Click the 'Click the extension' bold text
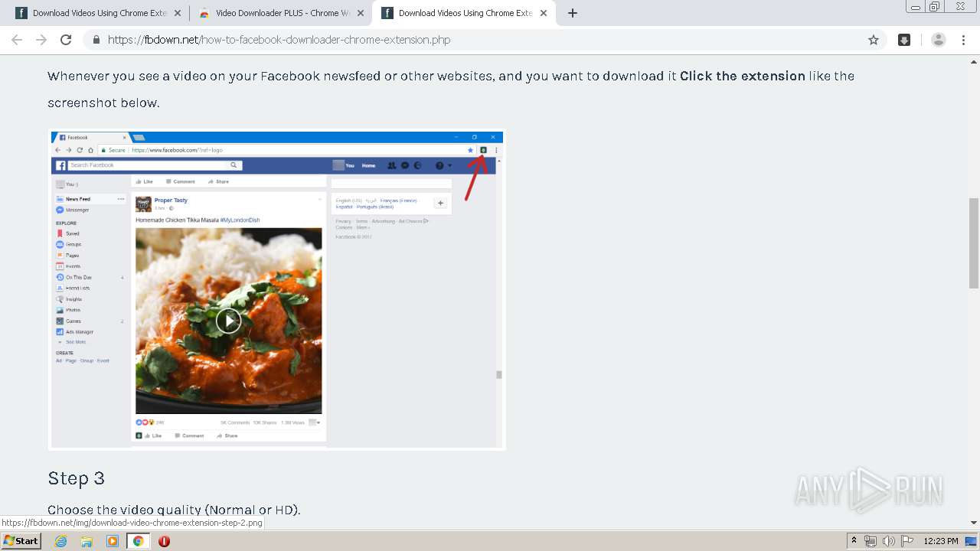This screenshot has width=980, height=551. click(x=743, y=76)
